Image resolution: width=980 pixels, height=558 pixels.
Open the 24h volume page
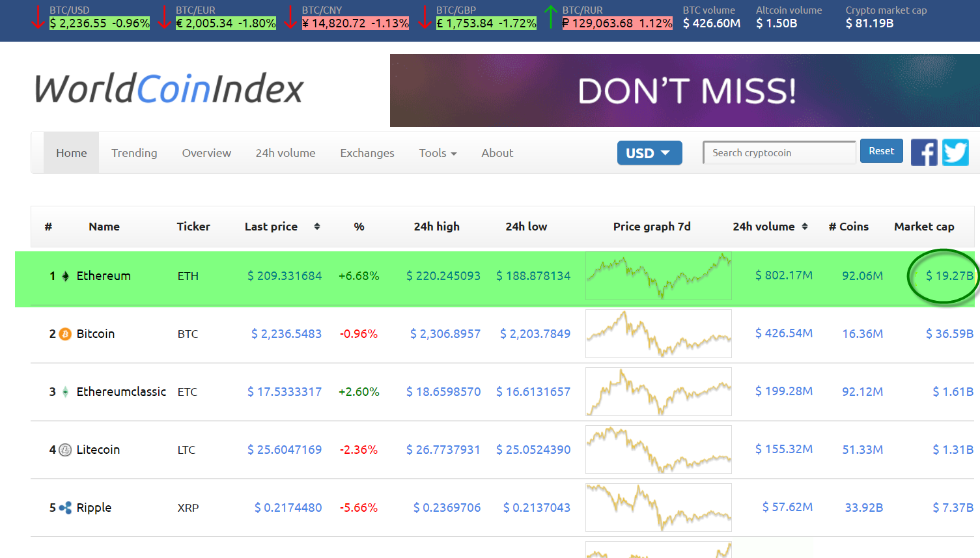coord(285,153)
